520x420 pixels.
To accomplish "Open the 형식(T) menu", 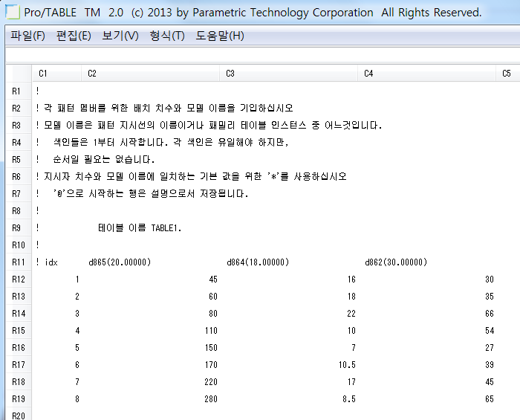I will (167, 36).
